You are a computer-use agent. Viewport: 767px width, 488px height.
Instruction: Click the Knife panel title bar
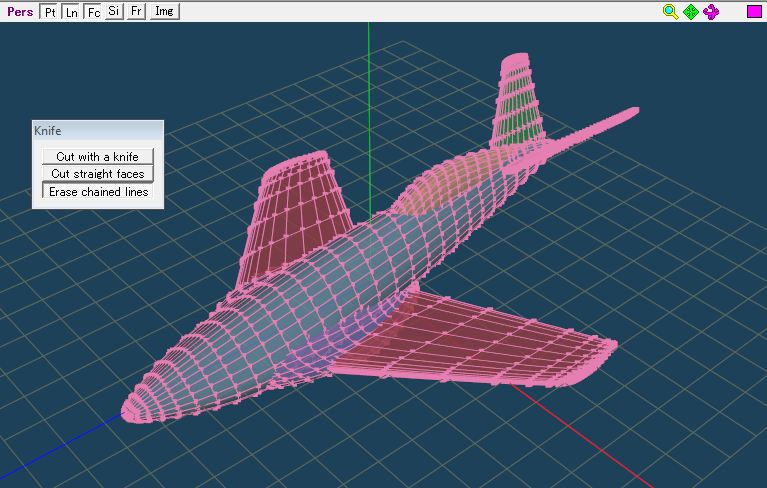[98, 131]
